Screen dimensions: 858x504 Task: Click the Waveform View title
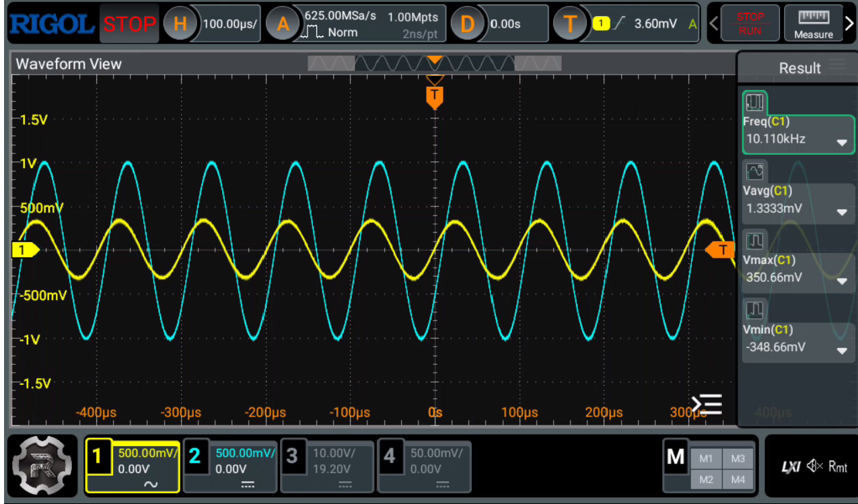coord(69,64)
